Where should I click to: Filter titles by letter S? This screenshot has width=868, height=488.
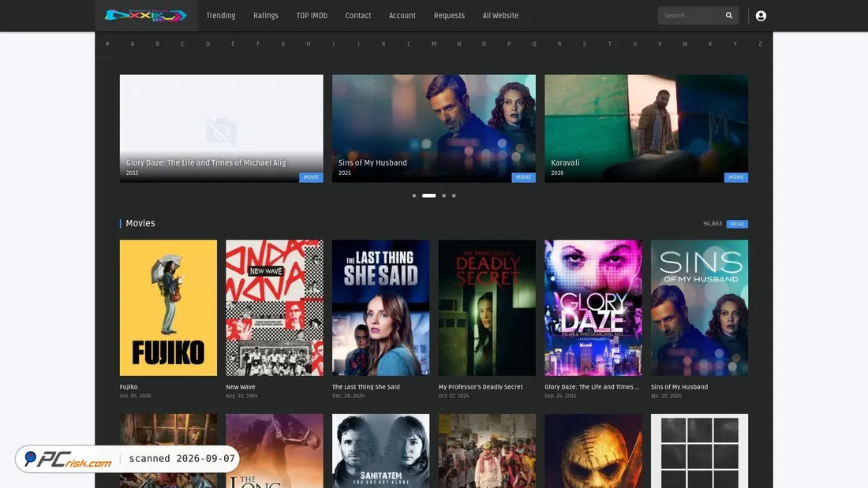pyautogui.click(x=584, y=43)
